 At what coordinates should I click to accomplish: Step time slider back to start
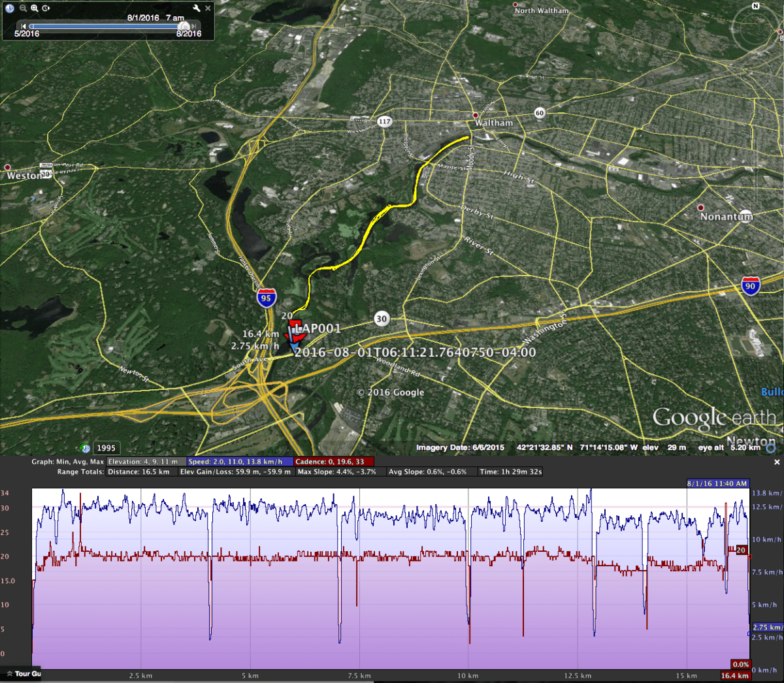(24, 26)
